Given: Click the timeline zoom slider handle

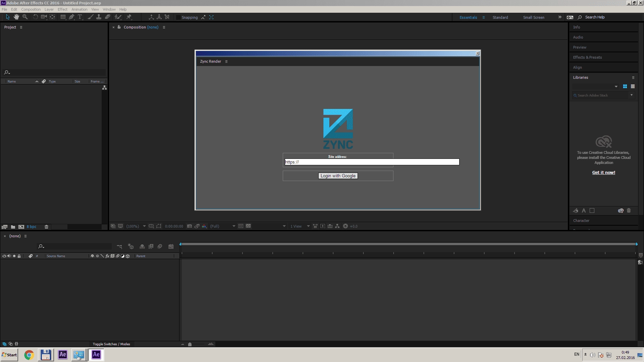Looking at the screenshot, I should tap(190, 344).
